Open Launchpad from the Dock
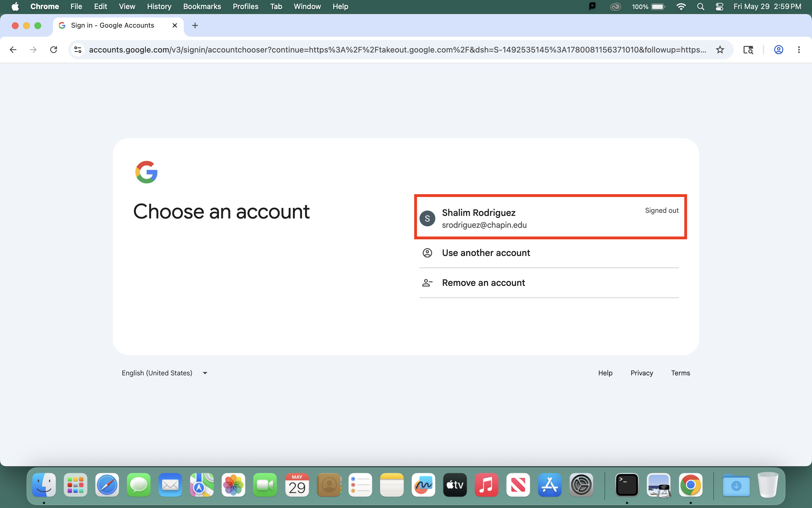Viewport: 812px width, 508px height. (x=76, y=485)
